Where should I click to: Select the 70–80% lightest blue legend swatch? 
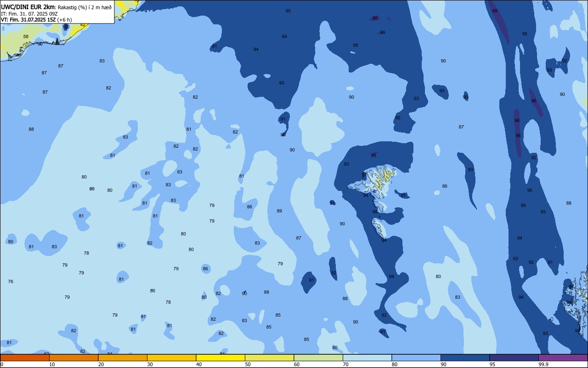pyautogui.click(x=367, y=357)
